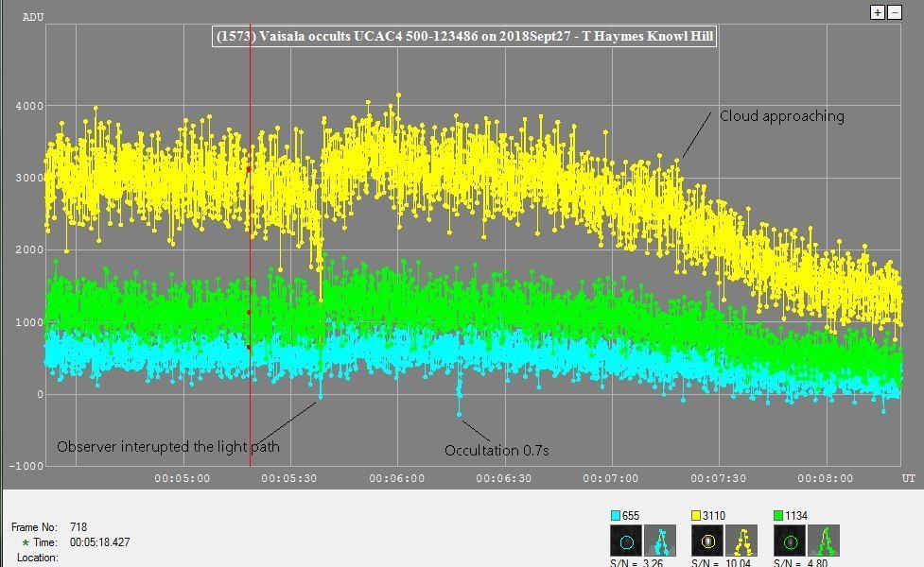Image resolution: width=924 pixels, height=567 pixels.
Task: Click the 'Occultation 0.7s' annotation label
Action: click(x=497, y=451)
